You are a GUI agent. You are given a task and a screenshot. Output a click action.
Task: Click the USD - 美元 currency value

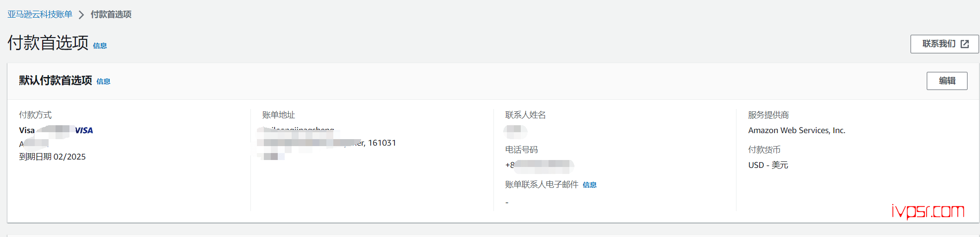click(768, 165)
